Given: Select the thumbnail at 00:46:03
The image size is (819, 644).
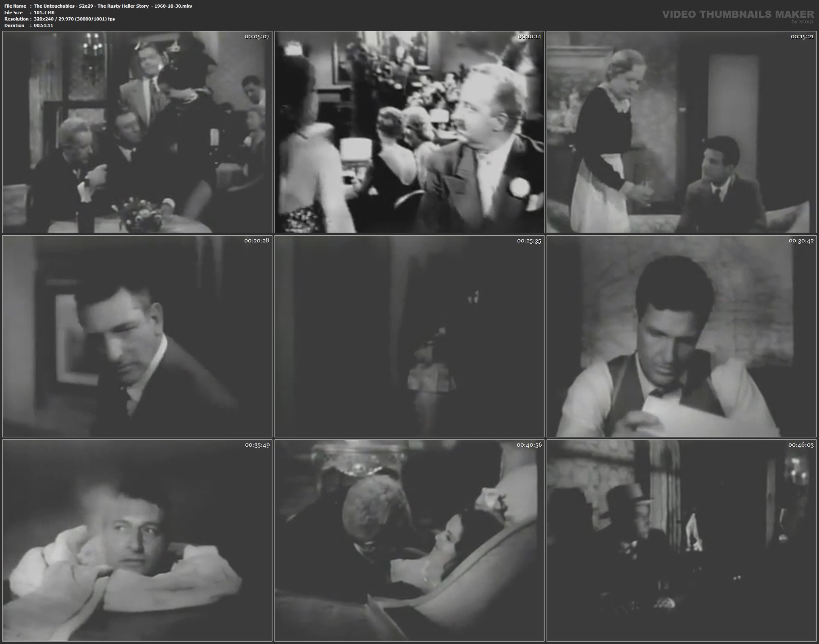Looking at the screenshot, I should (x=682, y=540).
